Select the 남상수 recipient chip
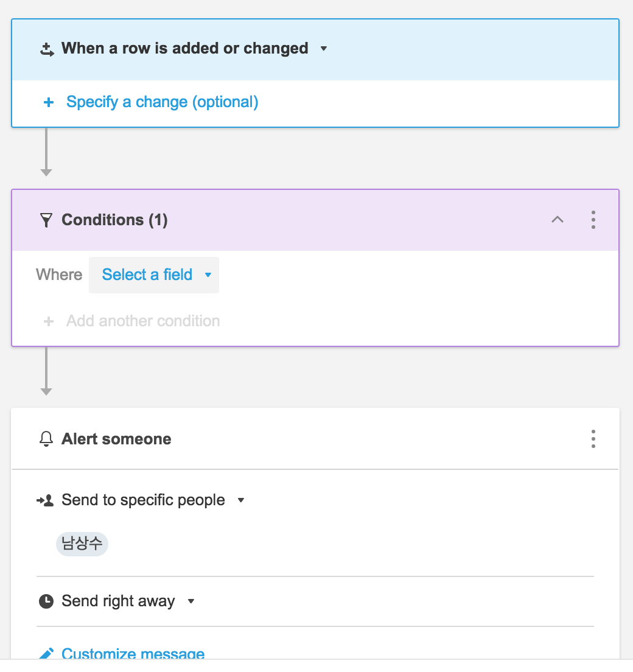This screenshot has height=672, width=633. pyautogui.click(x=82, y=544)
